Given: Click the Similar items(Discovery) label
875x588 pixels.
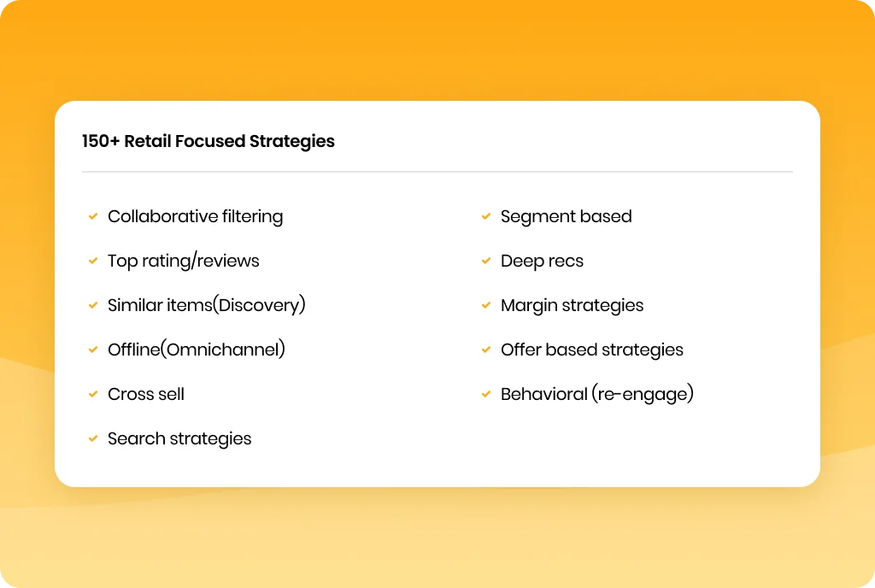Looking at the screenshot, I should 207,305.
